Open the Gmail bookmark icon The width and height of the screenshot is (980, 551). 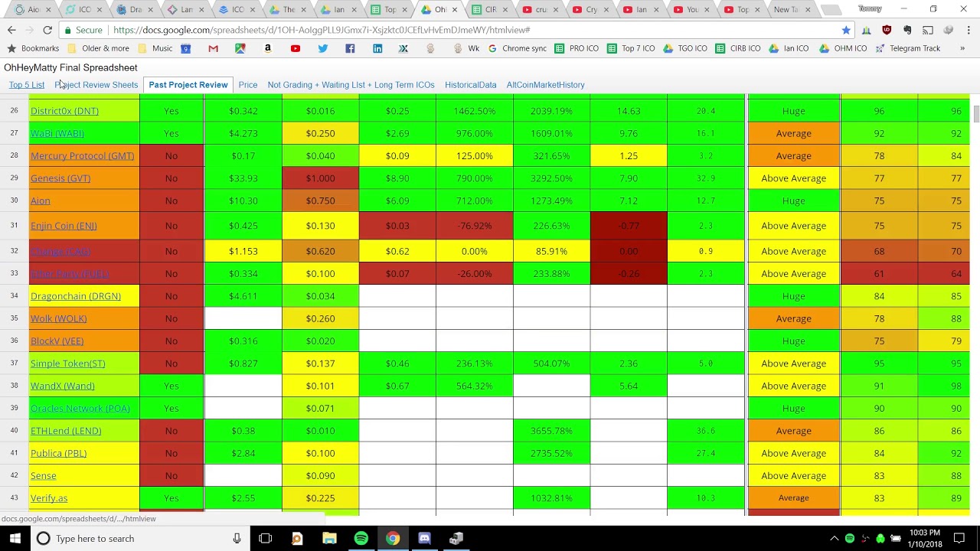[x=213, y=48]
